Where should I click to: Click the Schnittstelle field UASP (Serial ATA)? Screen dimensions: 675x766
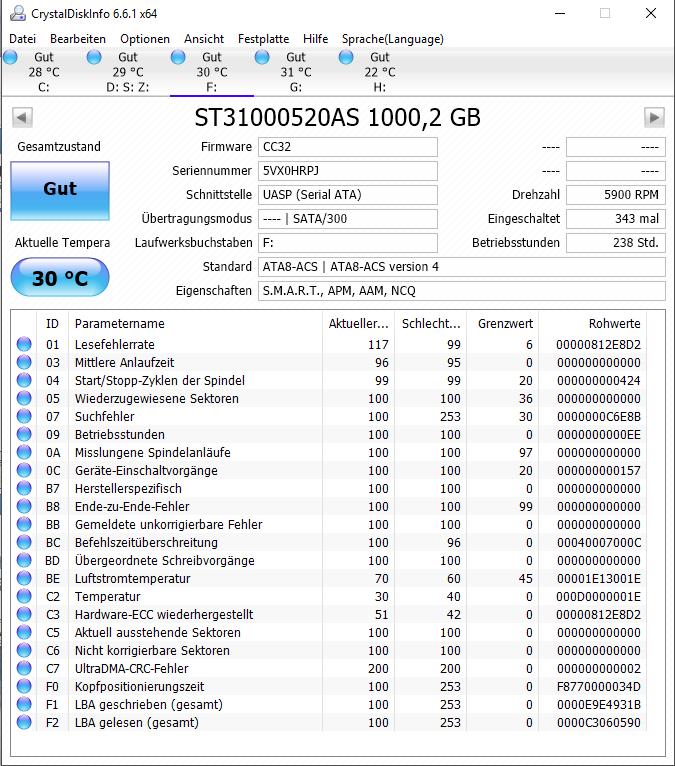coord(348,195)
